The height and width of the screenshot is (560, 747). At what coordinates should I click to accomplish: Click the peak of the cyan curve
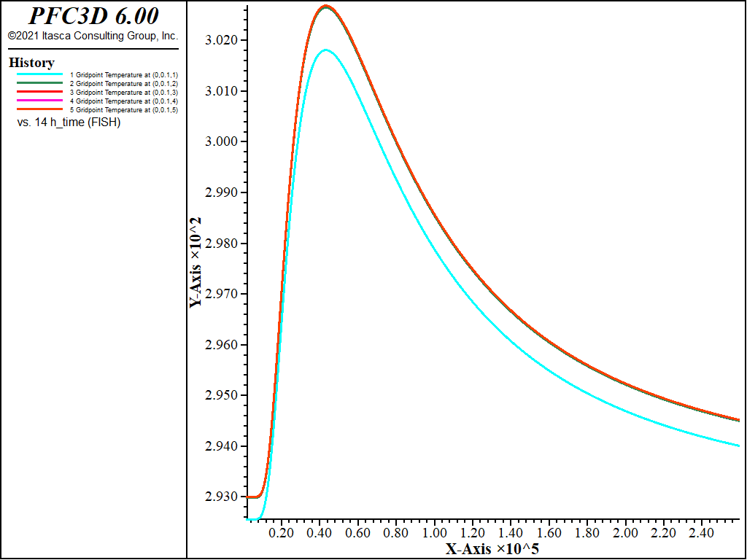[326, 50]
